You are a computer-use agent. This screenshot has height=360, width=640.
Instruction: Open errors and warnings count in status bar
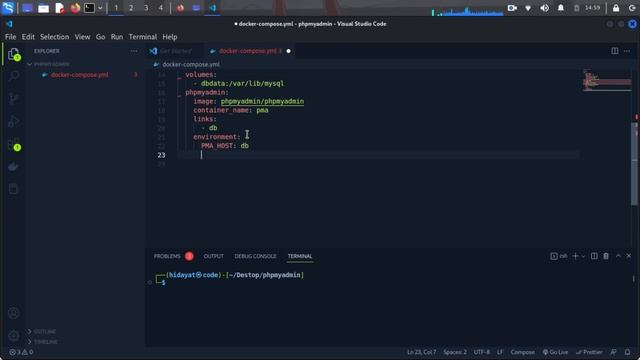[21, 352]
